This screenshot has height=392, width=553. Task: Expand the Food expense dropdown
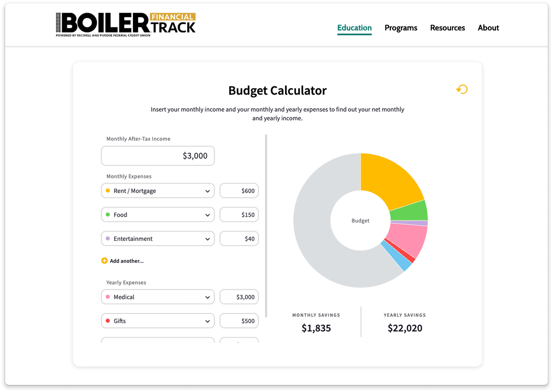(x=158, y=215)
